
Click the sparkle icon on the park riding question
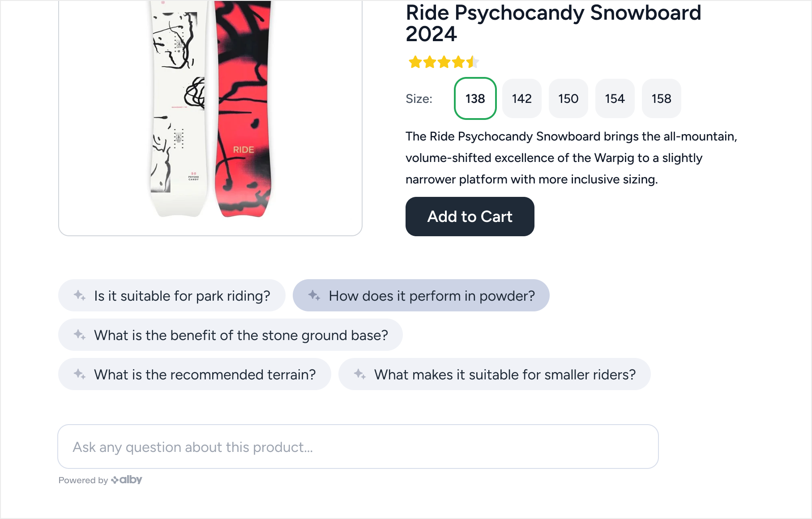point(80,295)
